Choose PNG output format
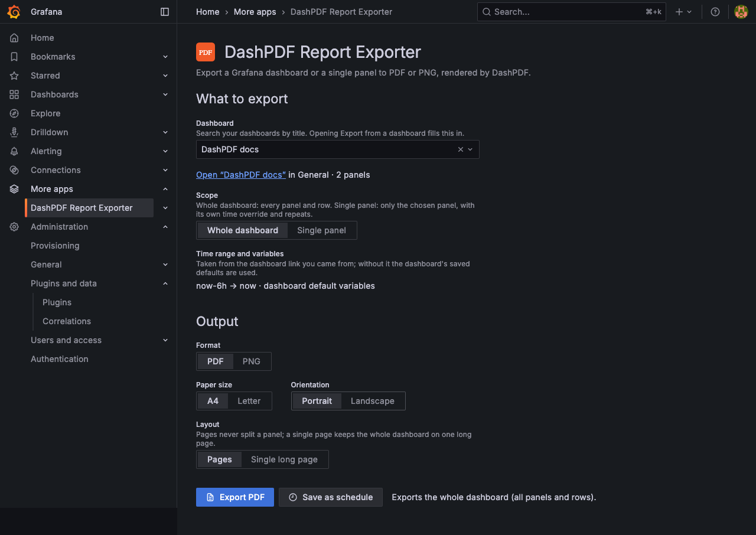The height and width of the screenshot is (535, 756). [x=252, y=361]
